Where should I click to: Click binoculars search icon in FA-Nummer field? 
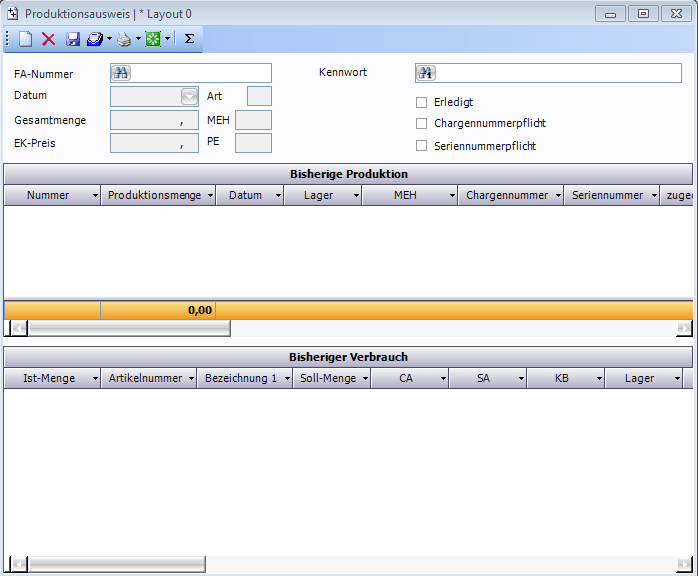pos(122,73)
